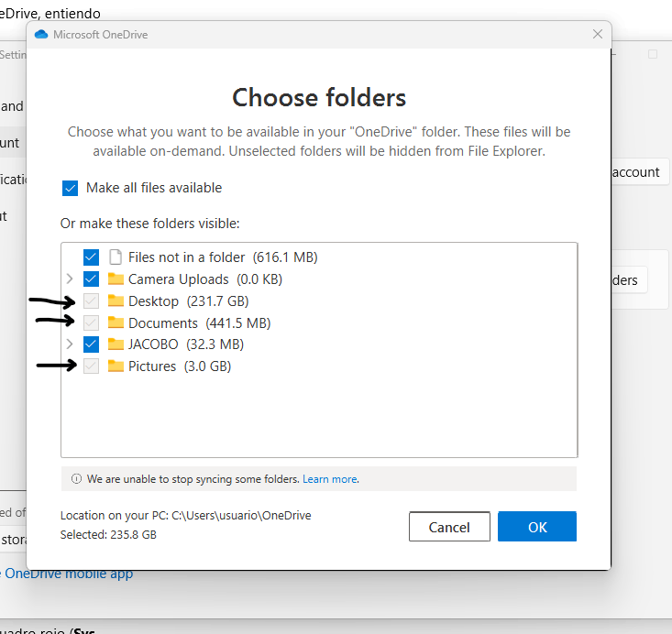Image resolution: width=672 pixels, height=634 pixels.
Task: Click the OneDrive cloud icon in title bar
Action: coord(41,34)
